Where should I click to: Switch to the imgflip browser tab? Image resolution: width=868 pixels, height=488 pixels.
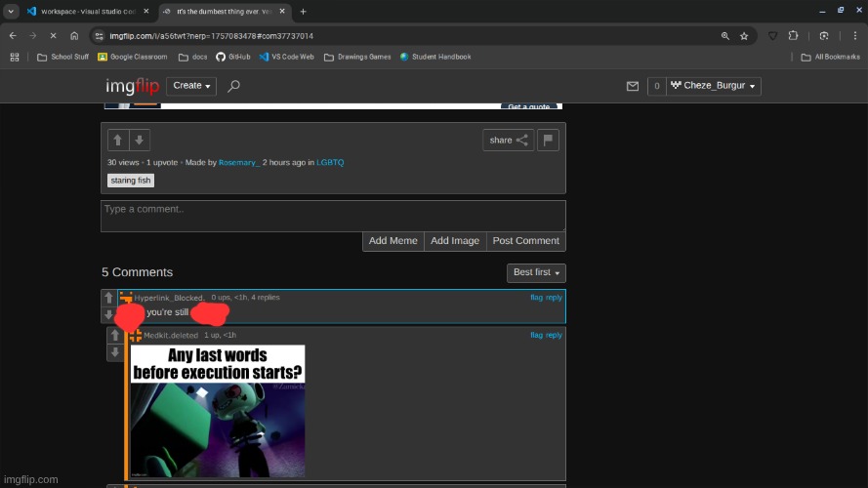point(225,12)
